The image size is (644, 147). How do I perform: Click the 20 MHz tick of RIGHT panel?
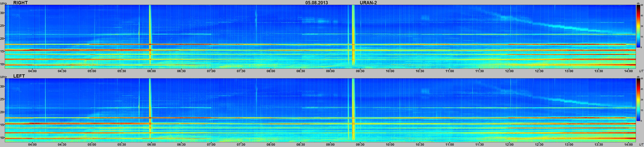click(x=2, y=38)
